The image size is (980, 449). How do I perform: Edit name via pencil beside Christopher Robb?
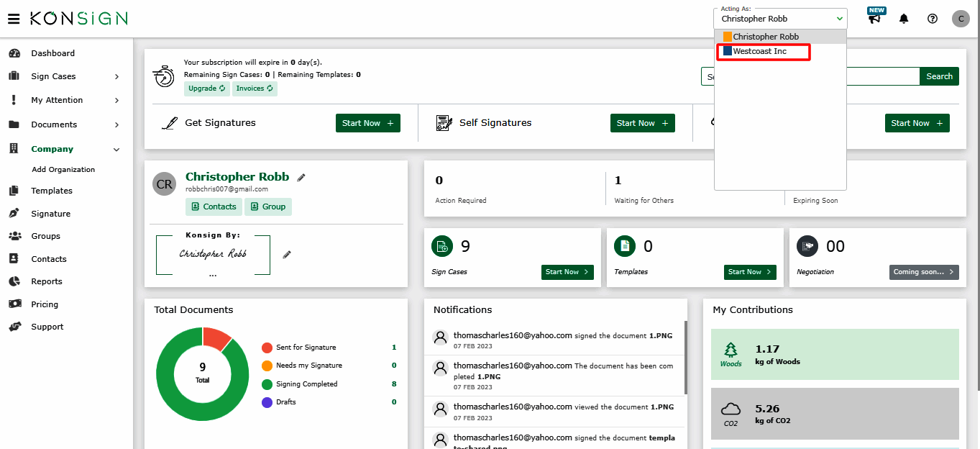click(301, 177)
